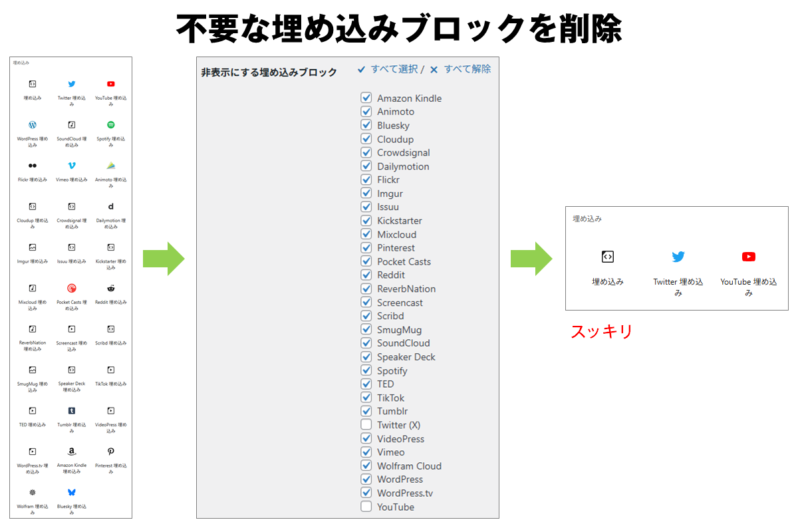Click the generic 埋め込み block in the right panel
This screenshot has width=798, height=532.
tap(608, 267)
